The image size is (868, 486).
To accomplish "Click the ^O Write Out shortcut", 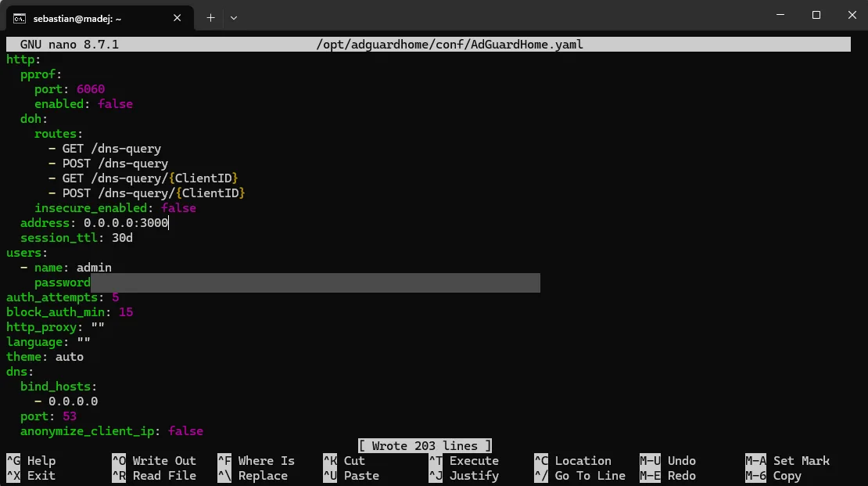I will coord(154,461).
